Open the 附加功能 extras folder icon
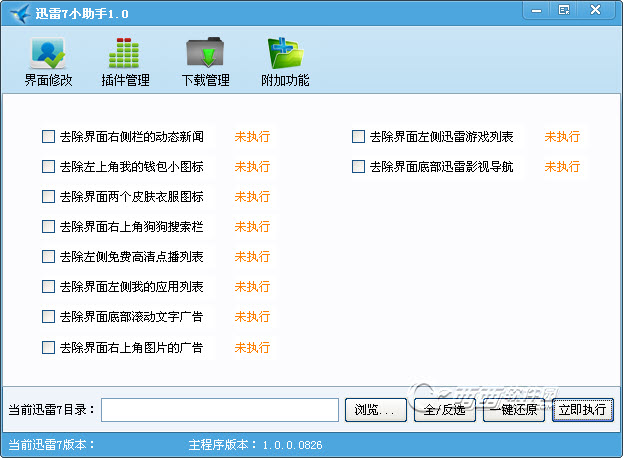623x458 pixels. tap(285, 54)
